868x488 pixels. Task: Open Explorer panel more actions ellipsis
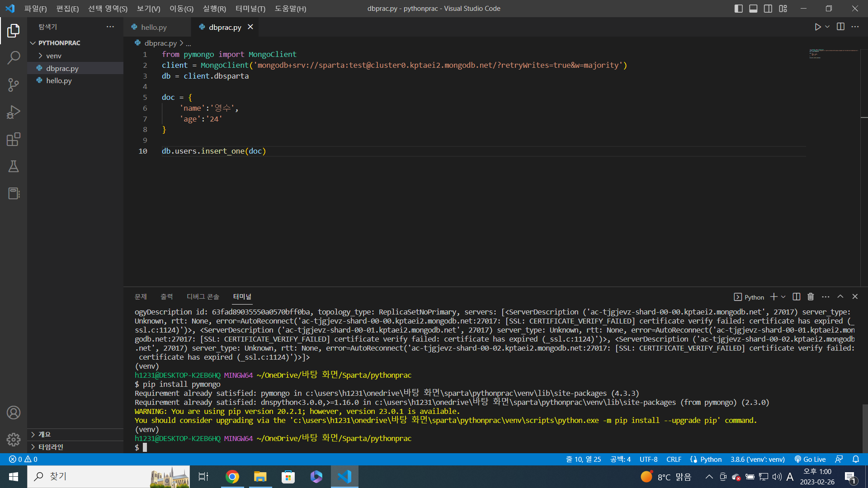(x=110, y=27)
